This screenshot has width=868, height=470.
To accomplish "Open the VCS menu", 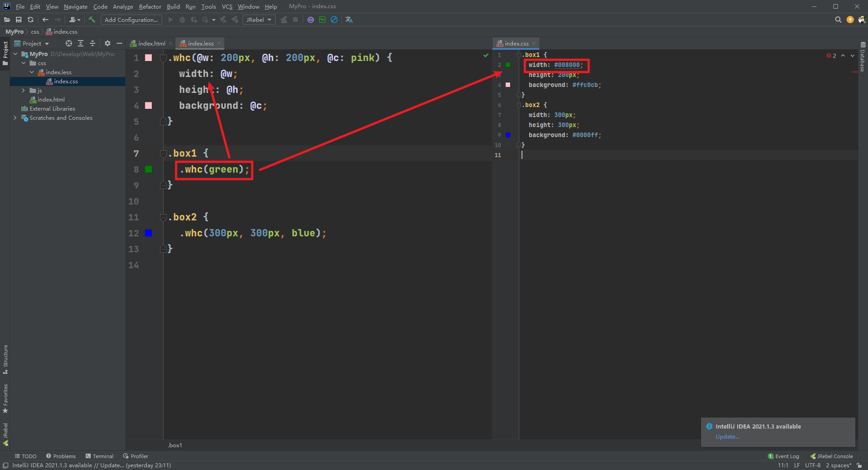I will click(x=227, y=6).
